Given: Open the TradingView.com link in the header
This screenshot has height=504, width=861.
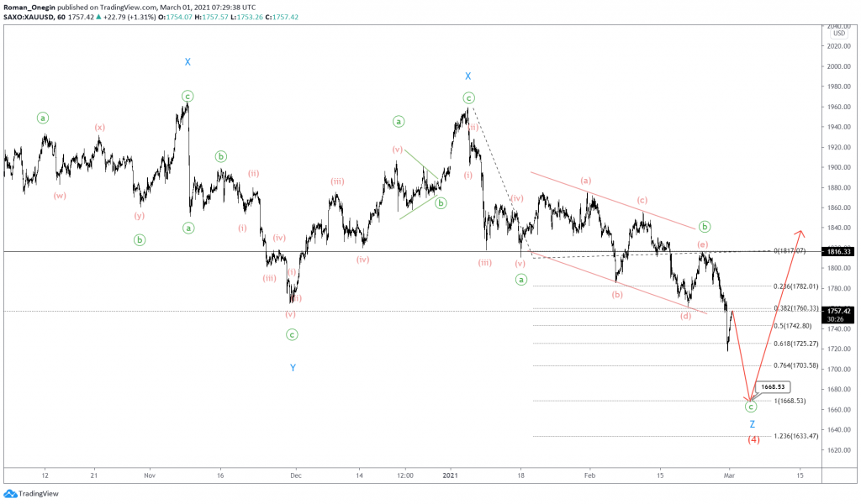Looking at the screenshot, I should [126, 6].
